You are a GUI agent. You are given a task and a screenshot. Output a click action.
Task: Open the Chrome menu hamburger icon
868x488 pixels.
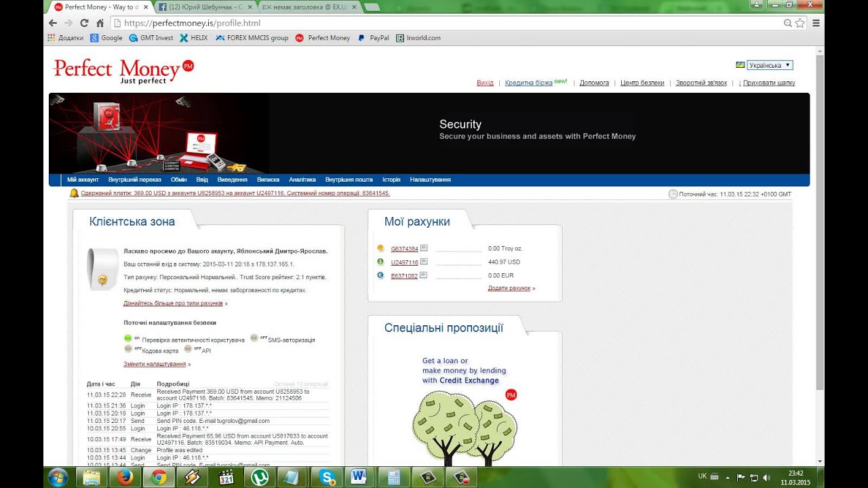816,22
